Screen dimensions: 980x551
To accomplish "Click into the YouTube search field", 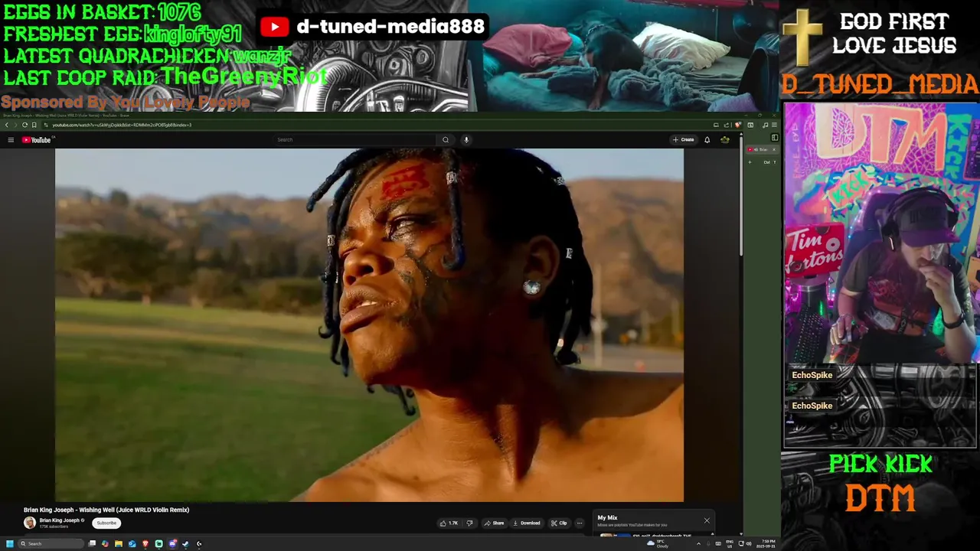I will coord(355,139).
